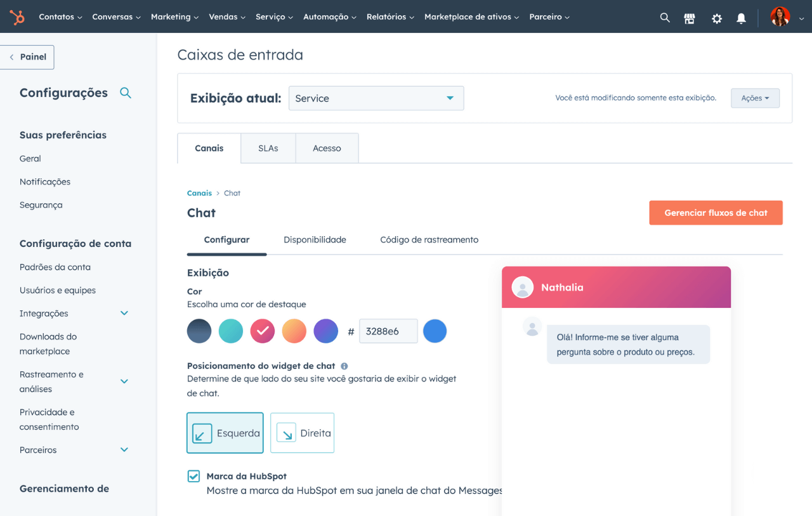Screen dimensions: 812x516
Task: Expand the Parceiros sidebar section
Action: [x=124, y=450]
